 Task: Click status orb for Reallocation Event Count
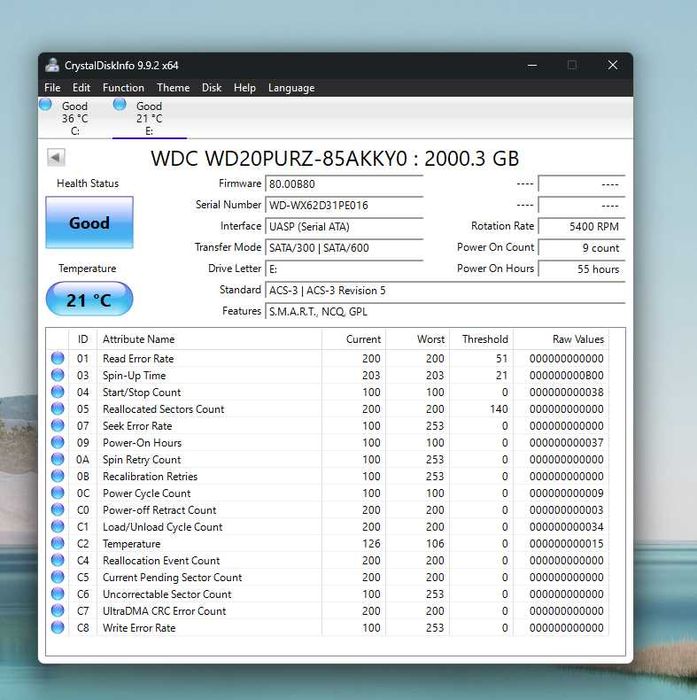58,560
